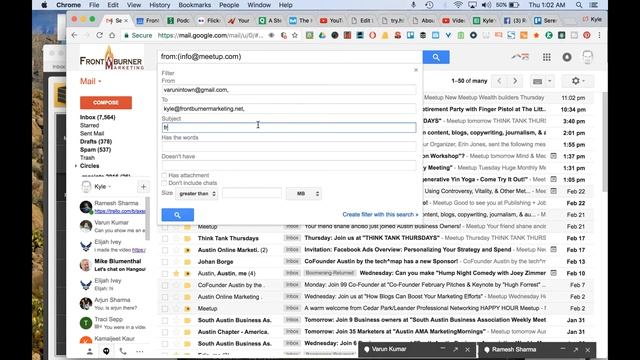The width and height of the screenshot is (640, 360).
Task: Select the CoFounder Austin by the email checkbox
Action: tap(165, 285)
